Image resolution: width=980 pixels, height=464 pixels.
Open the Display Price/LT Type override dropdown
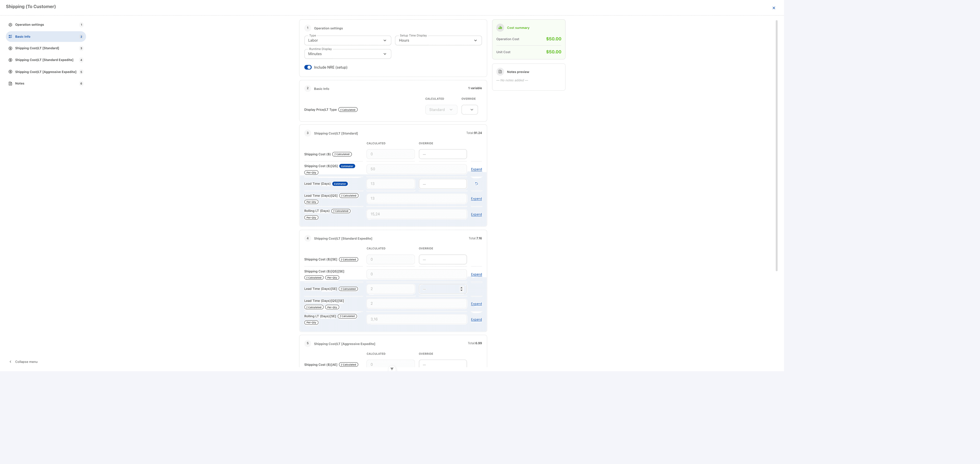pos(470,109)
